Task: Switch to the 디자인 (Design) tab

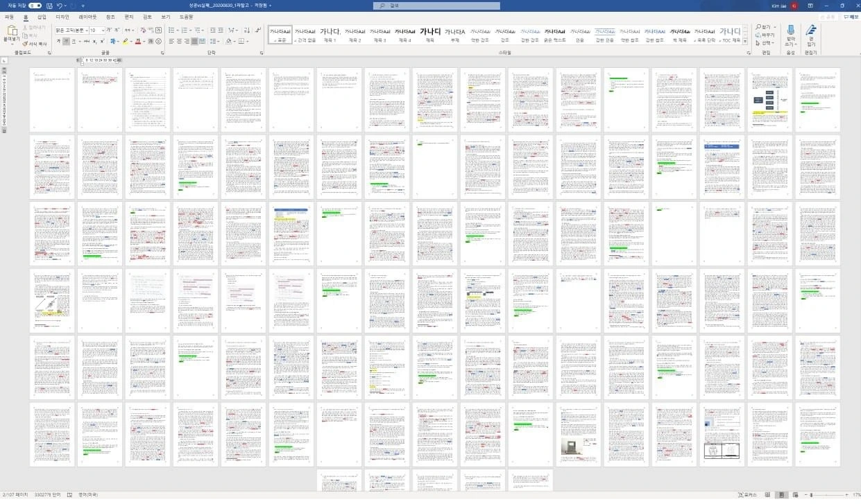Action: [62, 16]
